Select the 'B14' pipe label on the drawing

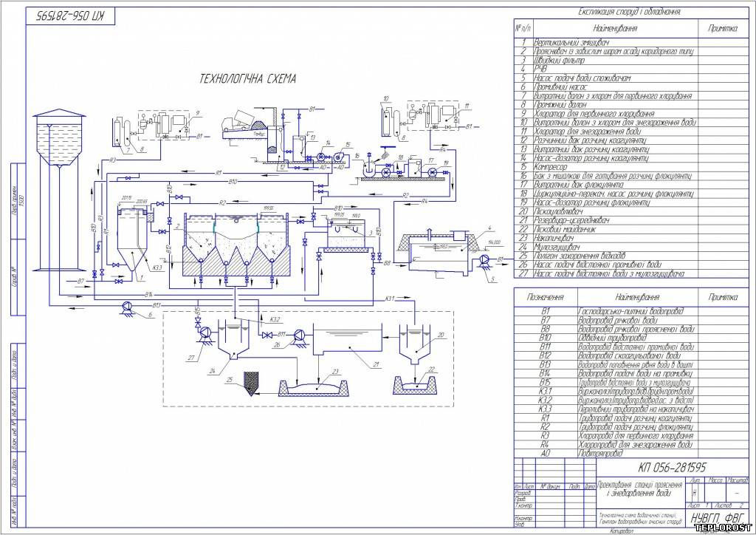pyautogui.click(x=149, y=294)
